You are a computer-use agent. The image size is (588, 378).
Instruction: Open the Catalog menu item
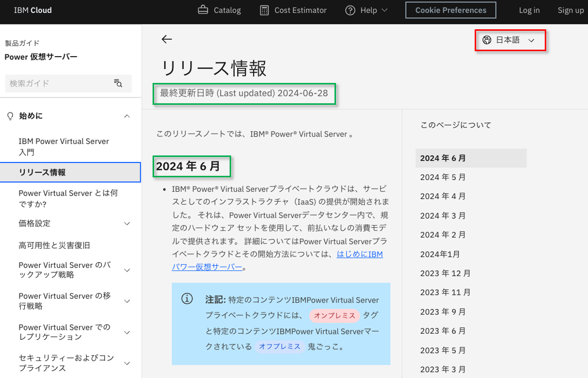point(219,10)
